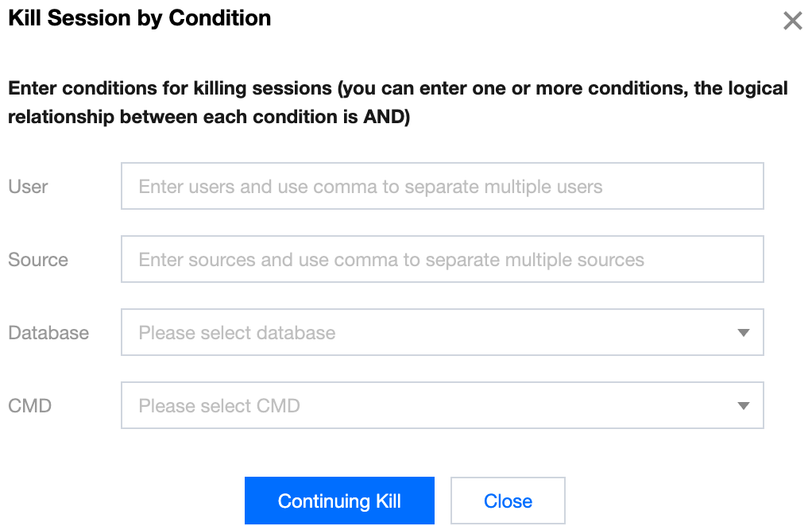Click the Database field label
The height and width of the screenshot is (526, 812).
[x=48, y=333]
